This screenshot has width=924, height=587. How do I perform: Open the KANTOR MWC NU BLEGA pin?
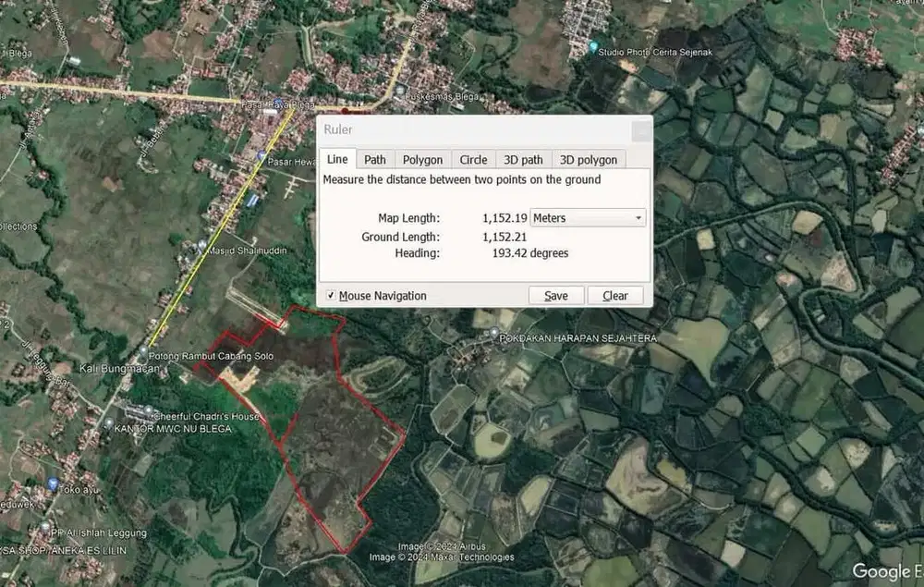(108, 423)
